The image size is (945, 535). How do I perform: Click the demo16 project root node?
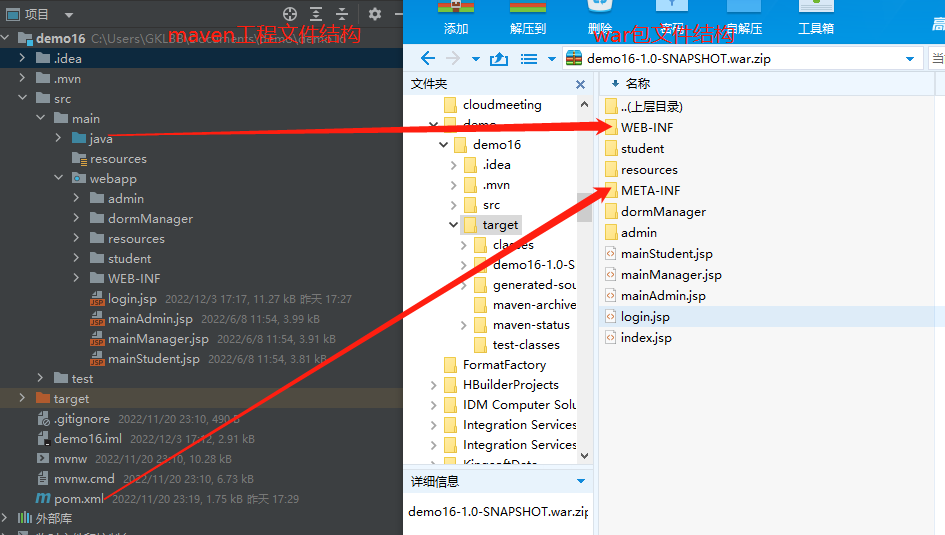pos(52,38)
